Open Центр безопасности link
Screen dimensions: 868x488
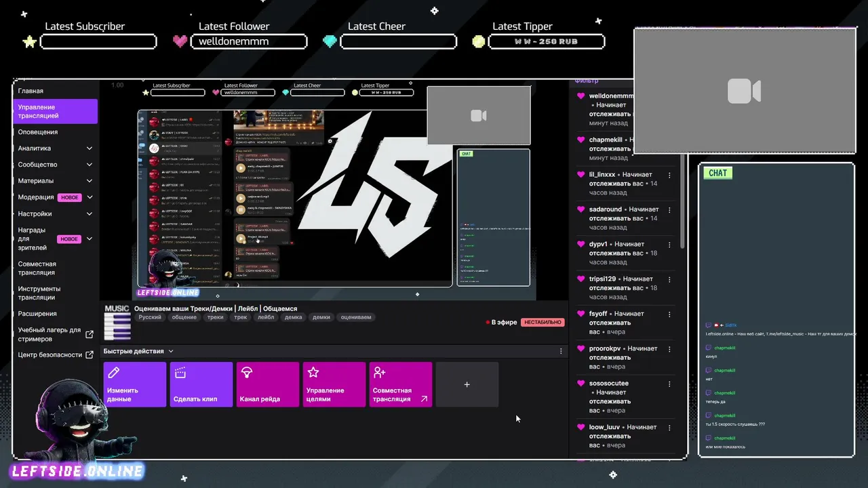click(50, 354)
